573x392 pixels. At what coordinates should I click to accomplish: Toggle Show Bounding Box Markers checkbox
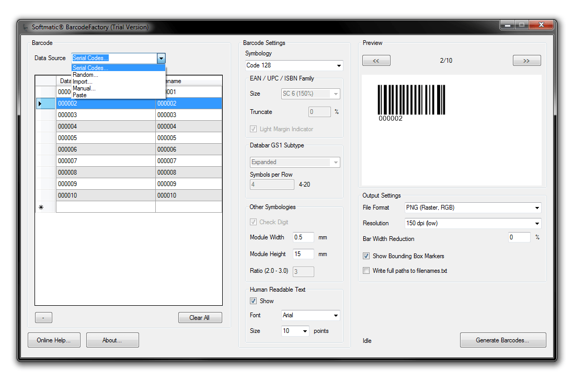point(366,256)
